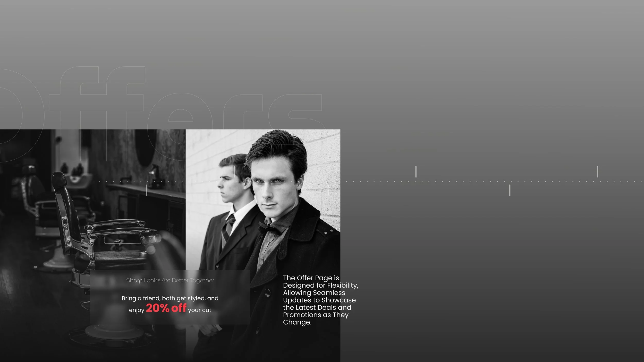This screenshot has width=644, height=362.
Task: Click the Offer Page description paragraph
Action: coord(319,300)
